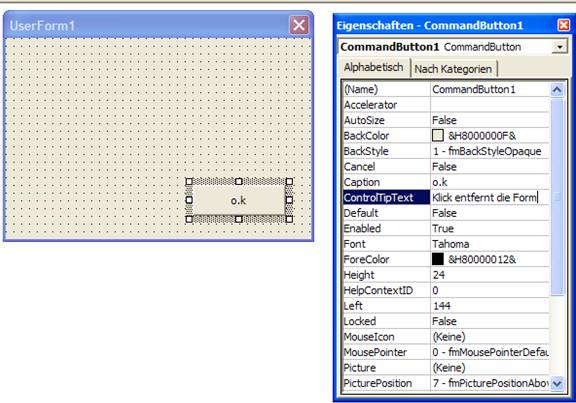Click the top-left sizing handle of the button
The height and width of the screenshot is (403, 576).
189,181
